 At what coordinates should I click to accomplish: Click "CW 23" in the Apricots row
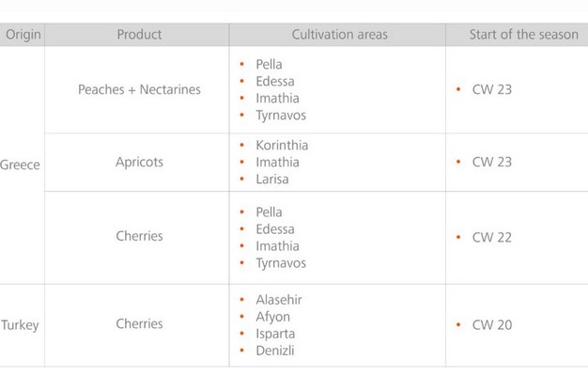pyautogui.click(x=491, y=162)
